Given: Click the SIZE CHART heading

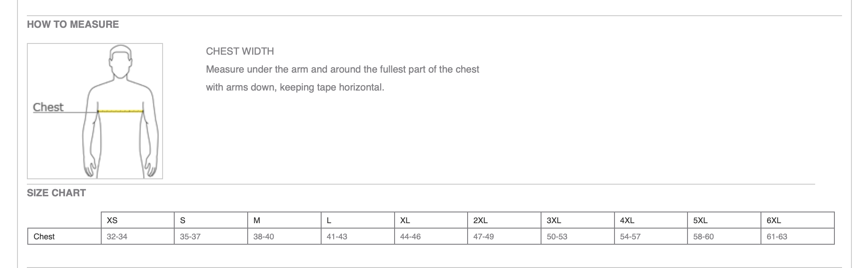Looking at the screenshot, I should 56,193.
